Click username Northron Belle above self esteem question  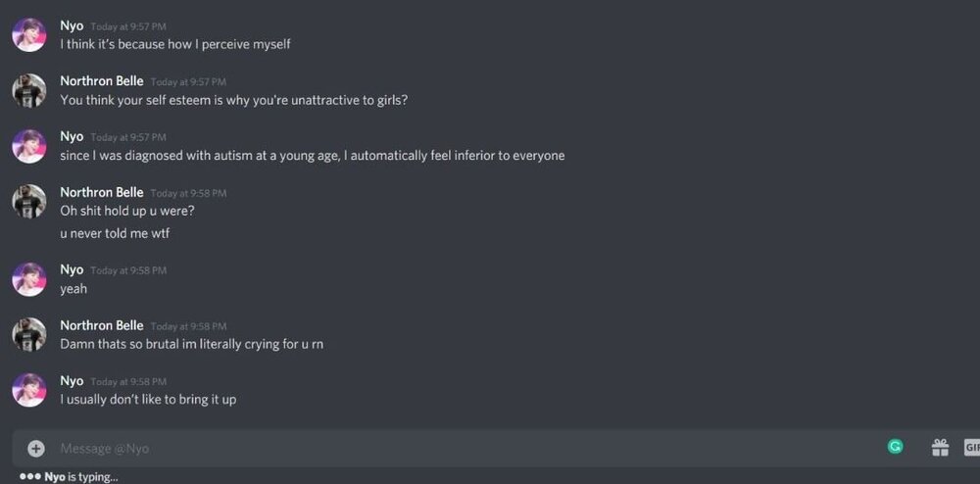pyautogui.click(x=102, y=81)
